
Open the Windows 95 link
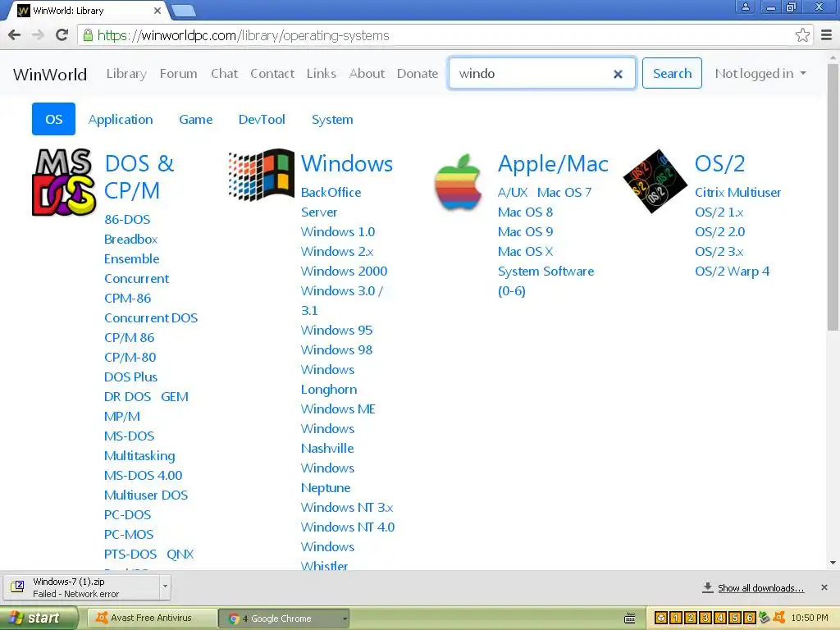click(x=336, y=330)
